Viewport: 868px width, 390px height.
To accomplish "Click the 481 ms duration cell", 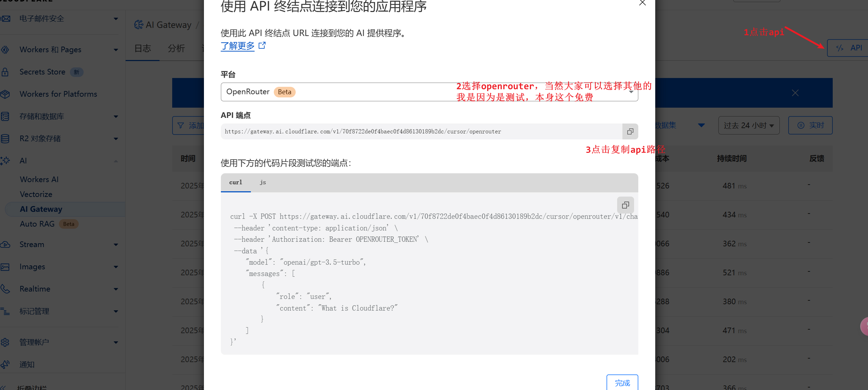I will coord(735,186).
